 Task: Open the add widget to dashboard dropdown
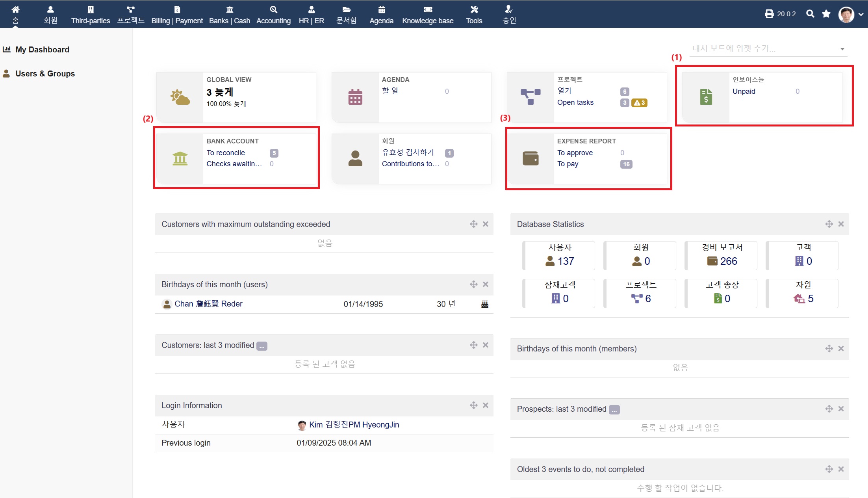768,48
